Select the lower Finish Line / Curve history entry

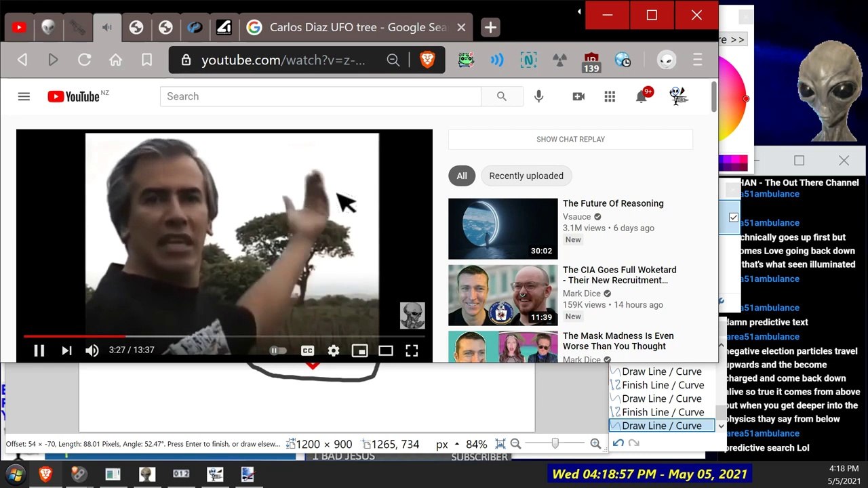click(661, 412)
